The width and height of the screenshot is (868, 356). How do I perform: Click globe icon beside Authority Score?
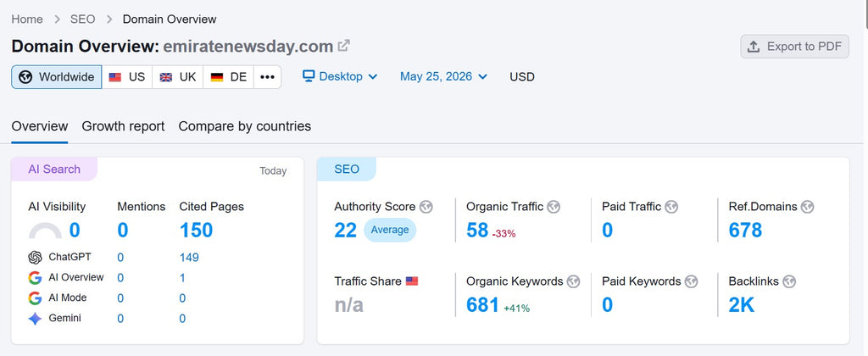click(426, 207)
